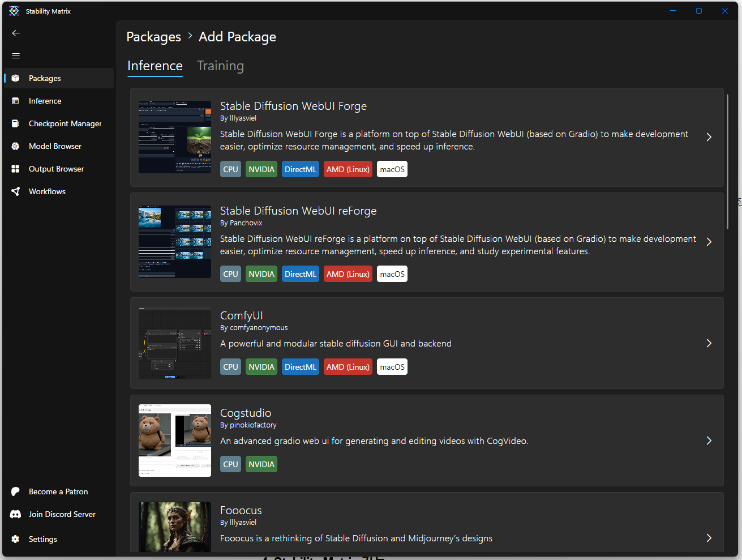Click the Cogstudio teddy bear thumbnail
Image resolution: width=742 pixels, height=560 pixels.
(x=175, y=441)
